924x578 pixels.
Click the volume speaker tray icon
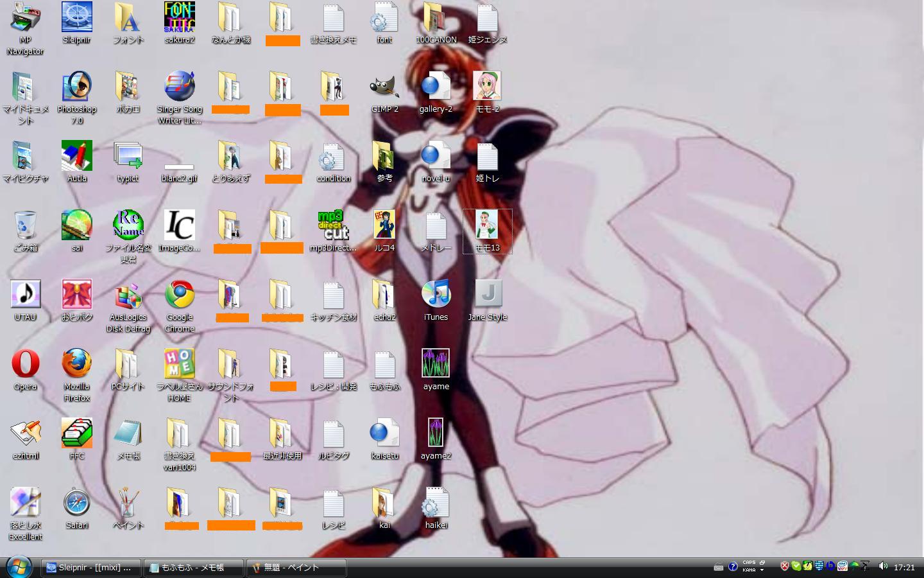point(883,566)
